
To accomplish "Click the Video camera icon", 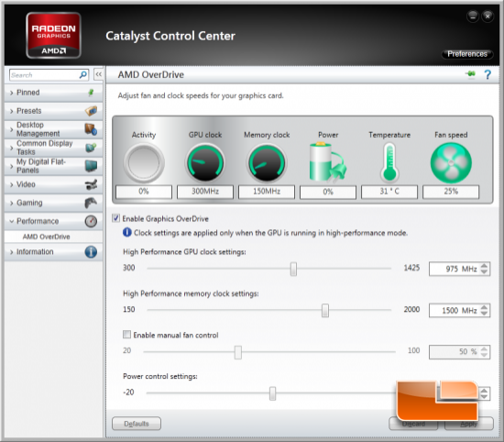I will [91, 184].
